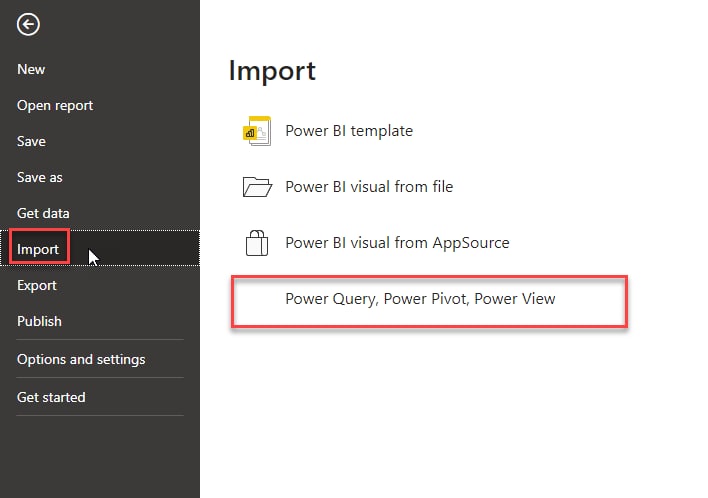Choose Power BI visual from file
Image resolution: width=708 pixels, height=498 pixels.
[369, 187]
